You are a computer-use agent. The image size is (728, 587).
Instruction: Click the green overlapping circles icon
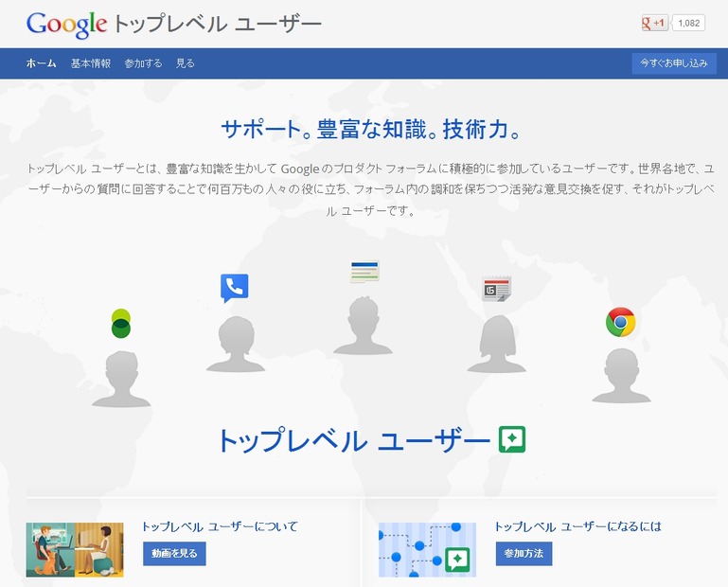point(121,323)
